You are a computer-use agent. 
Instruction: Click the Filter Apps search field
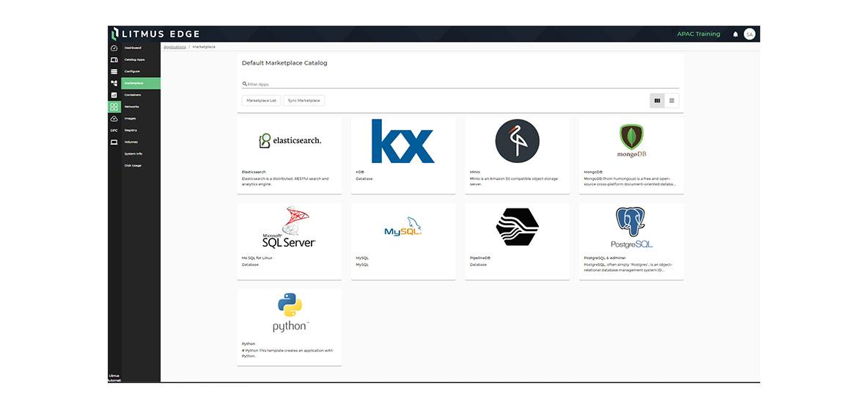(462, 84)
